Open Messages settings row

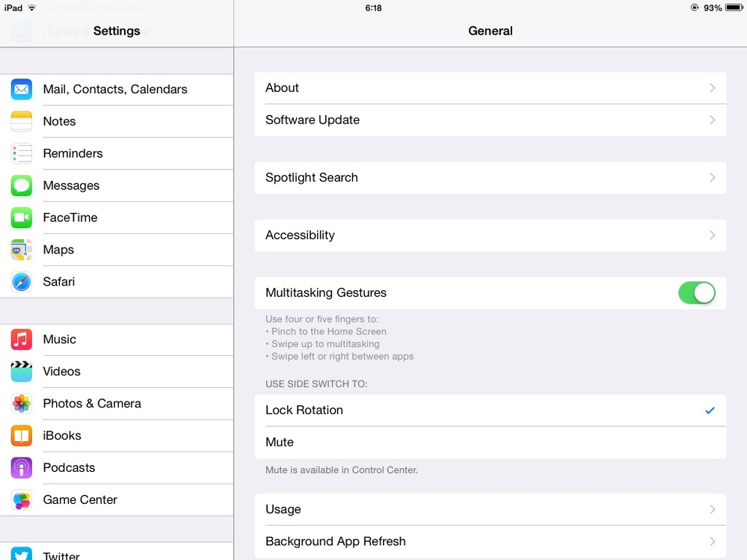pyautogui.click(x=117, y=185)
